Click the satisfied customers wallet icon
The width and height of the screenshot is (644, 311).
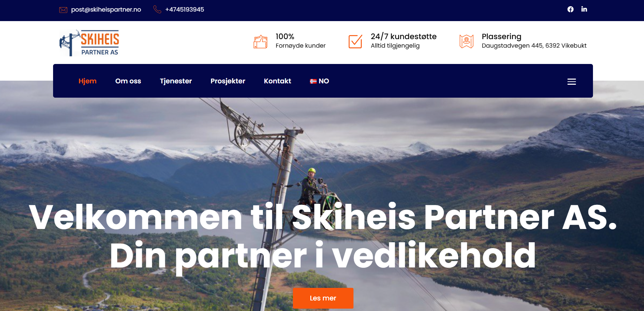[x=261, y=42]
